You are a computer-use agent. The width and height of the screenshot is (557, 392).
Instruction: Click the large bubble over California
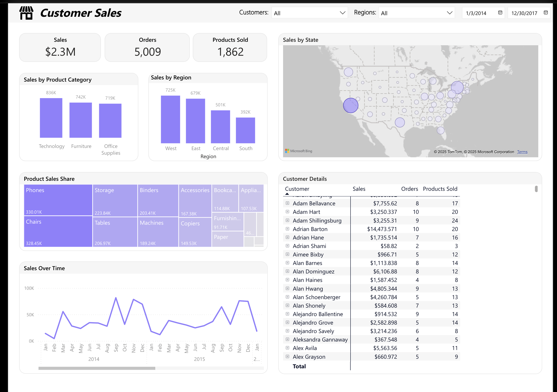tap(351, 105)
